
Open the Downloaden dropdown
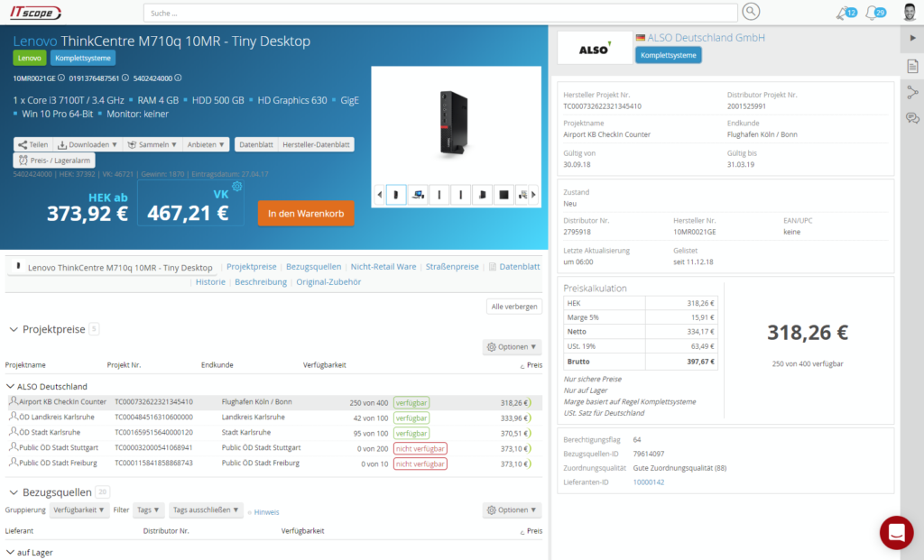pyautogui.click(x=87, y=144)
